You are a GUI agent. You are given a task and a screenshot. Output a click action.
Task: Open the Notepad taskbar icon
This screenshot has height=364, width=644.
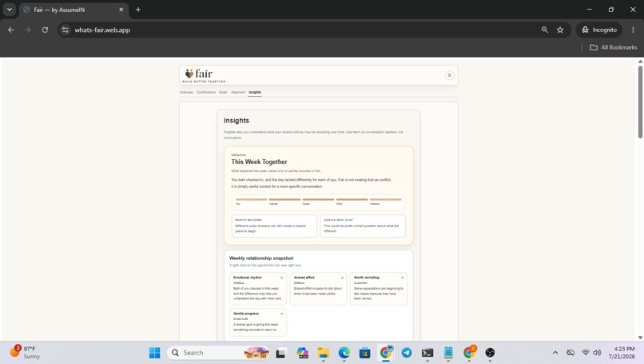448,353
